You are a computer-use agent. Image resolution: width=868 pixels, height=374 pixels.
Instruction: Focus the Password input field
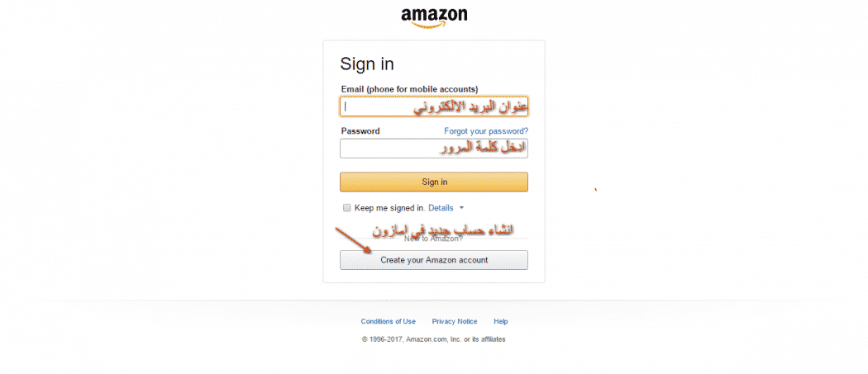pos(434,149)
